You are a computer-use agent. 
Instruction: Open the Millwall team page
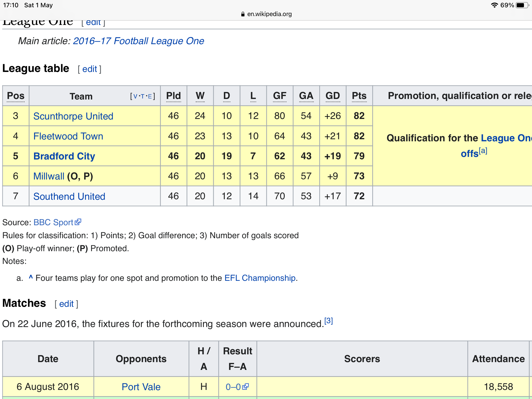49,176
